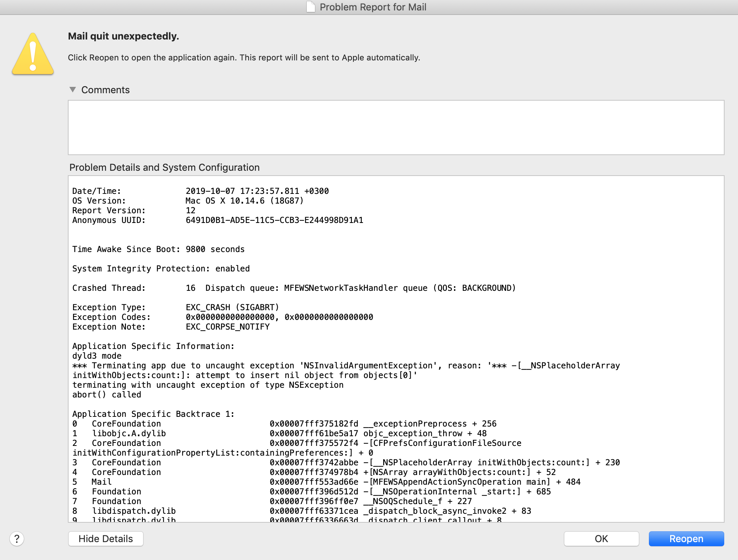Click backtrace row 7 __NSOQSchedule_f

(x=272, y=501)
